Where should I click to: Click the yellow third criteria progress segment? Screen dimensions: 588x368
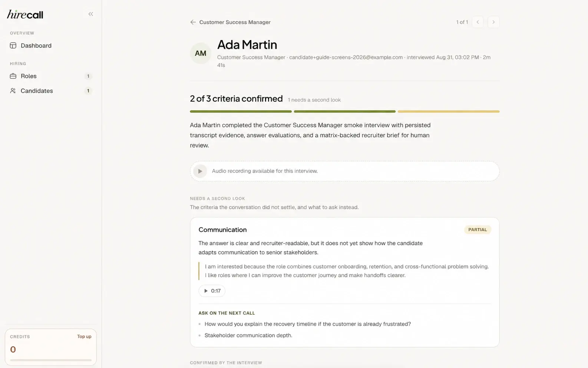[449, 111]
